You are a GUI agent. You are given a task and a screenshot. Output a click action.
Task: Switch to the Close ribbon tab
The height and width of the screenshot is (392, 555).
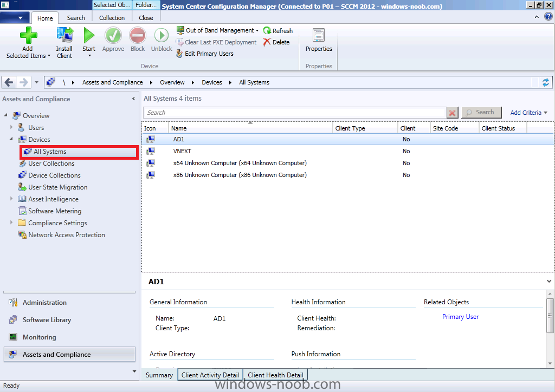pos(146,18)
